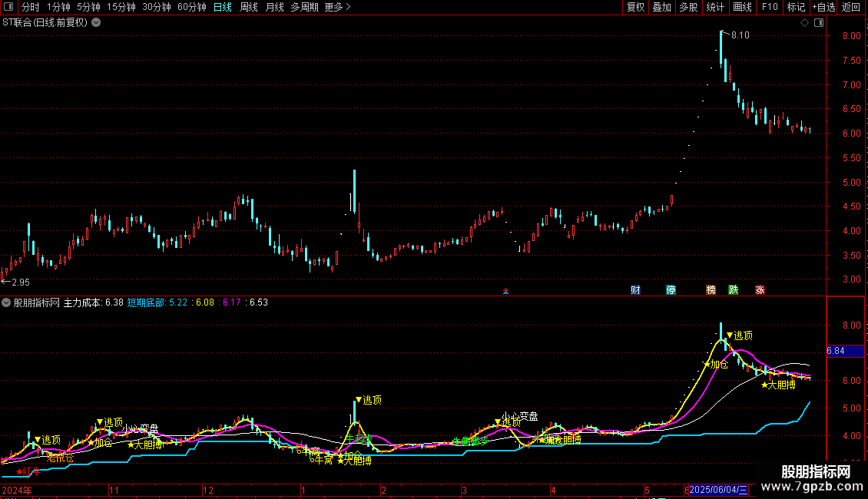This screenshot has height=499, width=868.
Task: Open the 多股 multi-stock view
Action: (688, 7)
